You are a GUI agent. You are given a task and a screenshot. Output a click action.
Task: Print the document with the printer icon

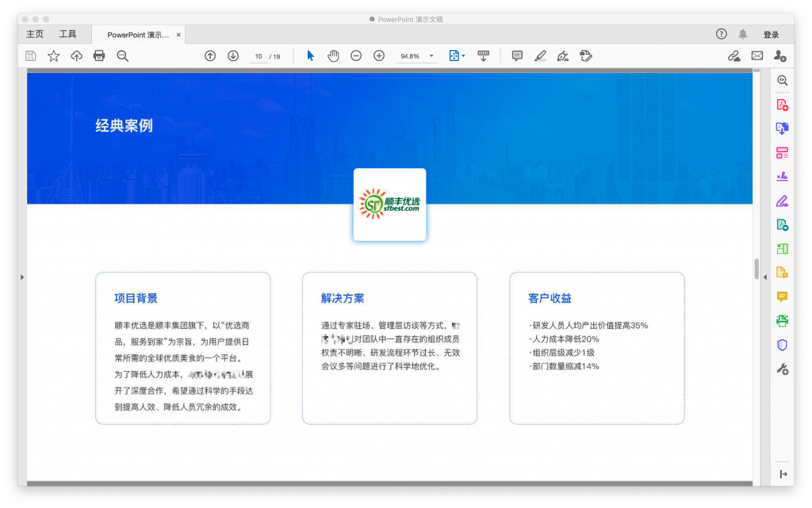click(99, 55)
